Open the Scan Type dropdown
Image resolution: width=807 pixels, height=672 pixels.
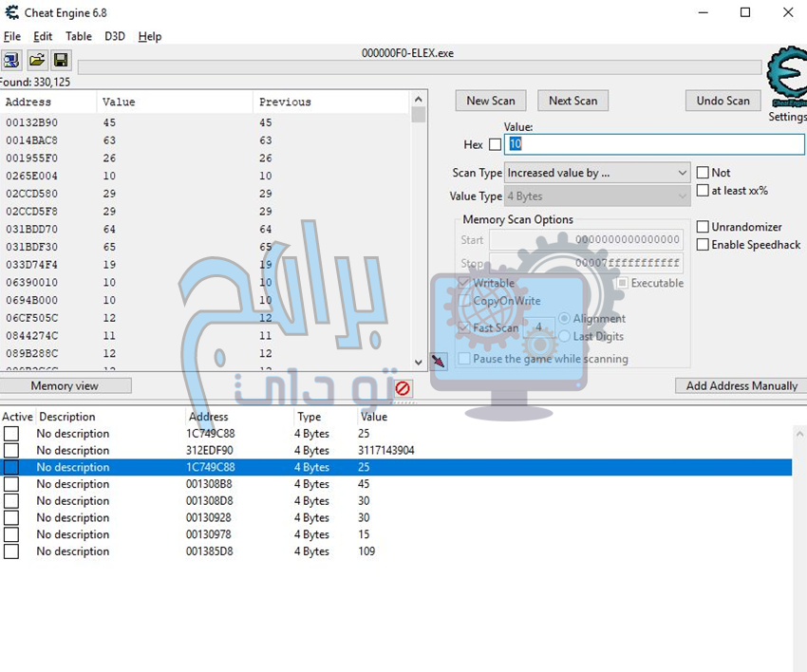597,173
